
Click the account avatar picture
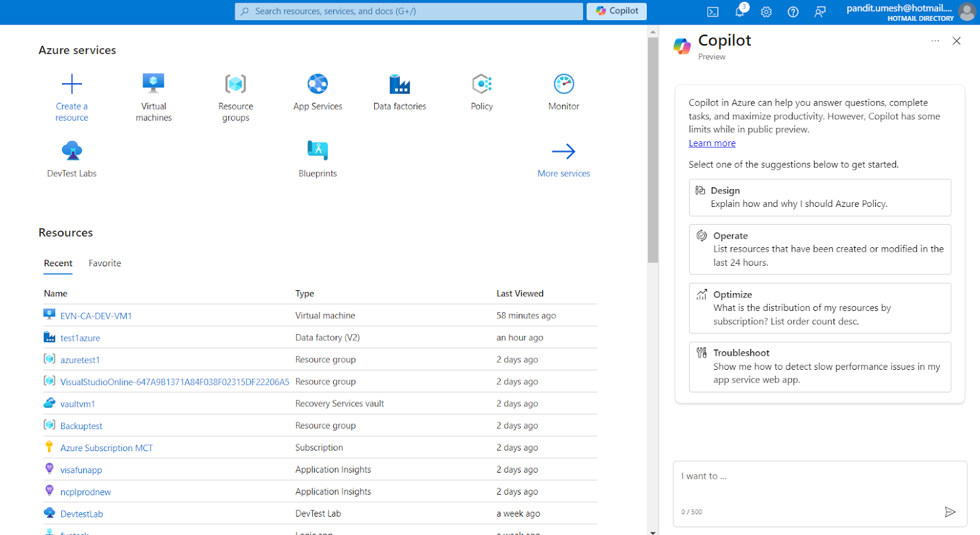click(967, 12)
